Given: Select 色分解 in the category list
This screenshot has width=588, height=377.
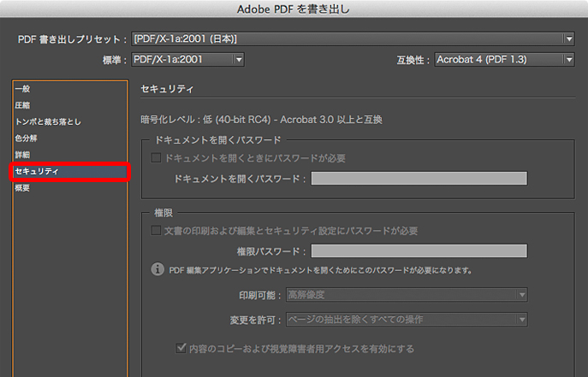Looking at the screenshot, I should click(x=26, y=138).
